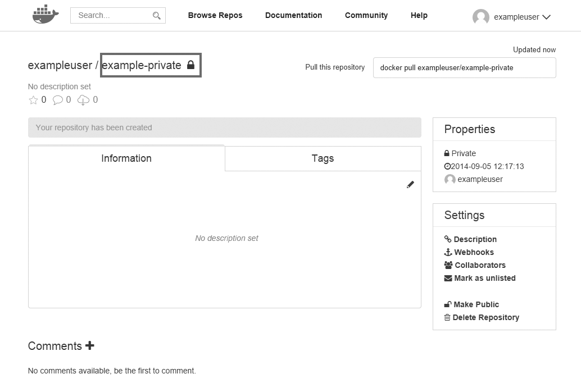The height and width of the screenshot is (392, 581).
Task: Click Delete Repository link
Action: [x=485, y=317]
